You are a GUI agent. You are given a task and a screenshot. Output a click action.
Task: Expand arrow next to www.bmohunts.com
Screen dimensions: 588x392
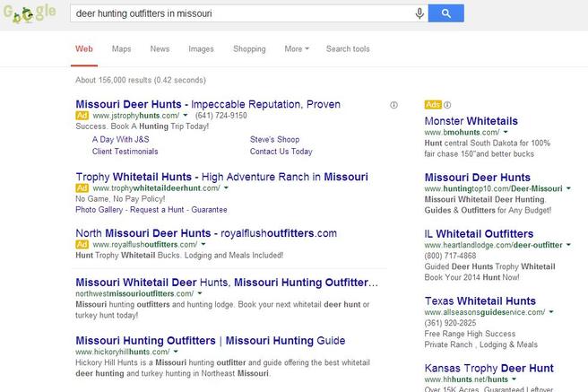coord(506,133)
